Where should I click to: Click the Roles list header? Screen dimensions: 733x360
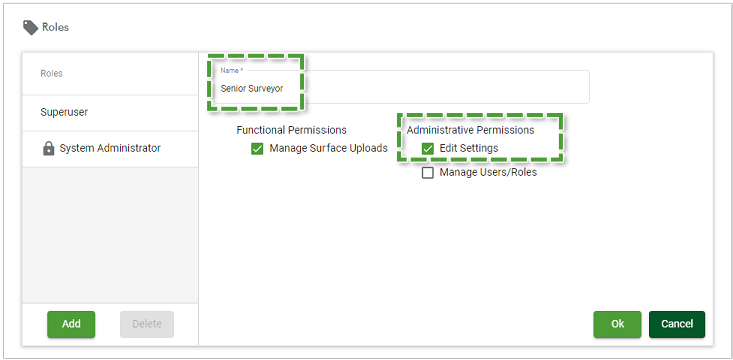pyautogui.click(x=51, y=73)
